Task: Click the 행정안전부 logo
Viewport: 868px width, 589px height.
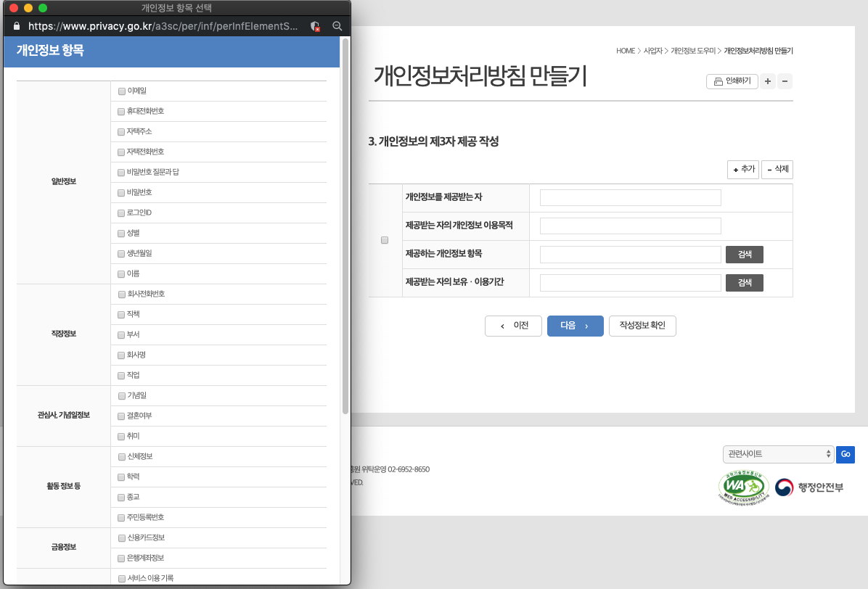Action: 808,487
